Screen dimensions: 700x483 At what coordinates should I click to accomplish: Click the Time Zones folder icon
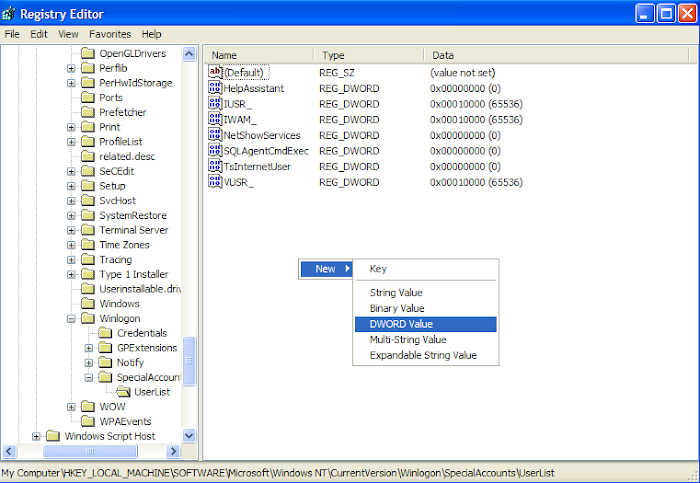(x=88, y=245)
